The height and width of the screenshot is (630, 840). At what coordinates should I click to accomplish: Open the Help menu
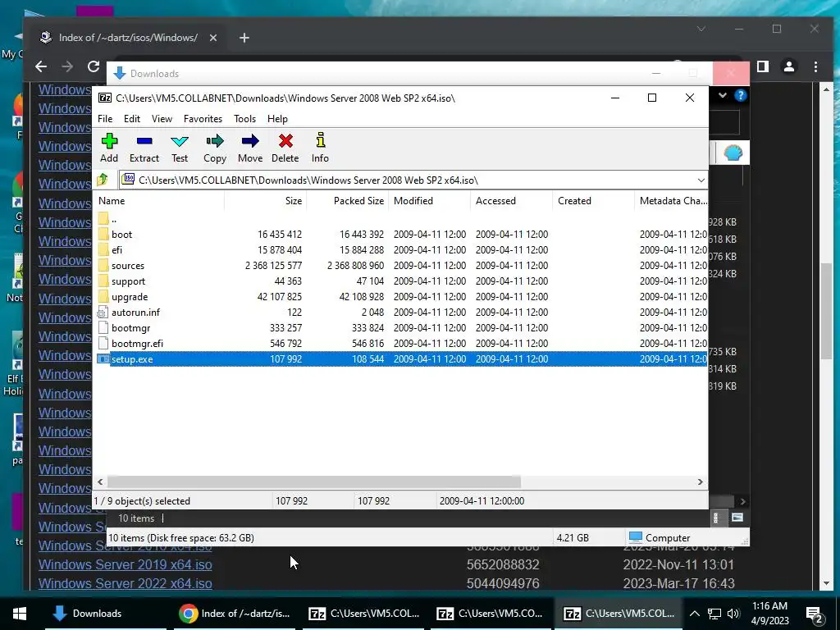(277, 119)
